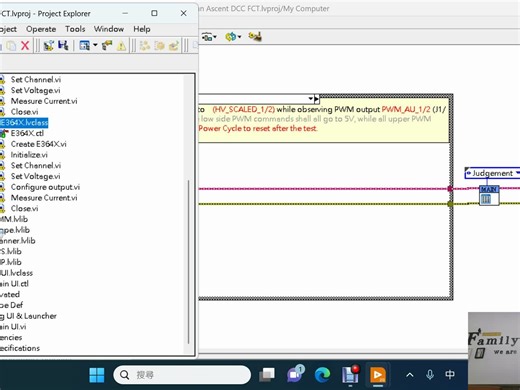Click the pink wire tunnel on case border
This screenshot has width=520, height=390.
(450, 189)
